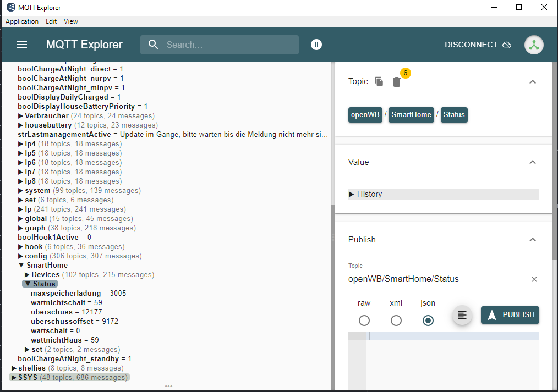Image resolution: width=558 pixels, height=392 pixels.
Task: Click the search magnifier icon
Action: pyautogui.click(x=153, y=45)
